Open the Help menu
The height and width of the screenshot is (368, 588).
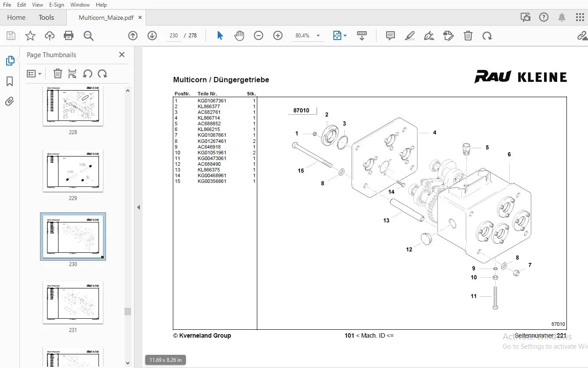101,5
